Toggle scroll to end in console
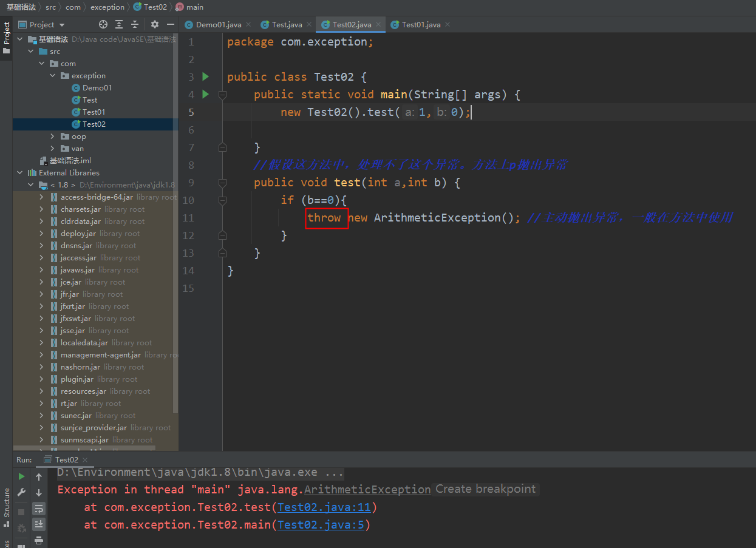This screenshot has width=756, height=548. point(39,524)
